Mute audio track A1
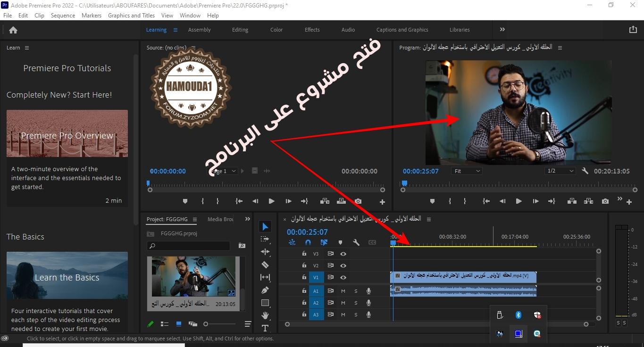Viewport: 644px width, 347px height. click(343, 291)
